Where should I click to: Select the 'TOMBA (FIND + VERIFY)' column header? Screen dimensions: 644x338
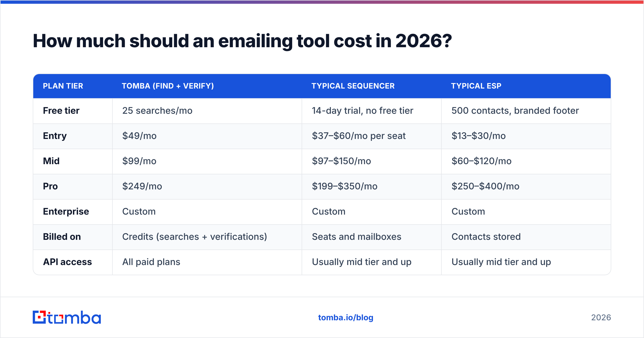[x=168, y=86]
